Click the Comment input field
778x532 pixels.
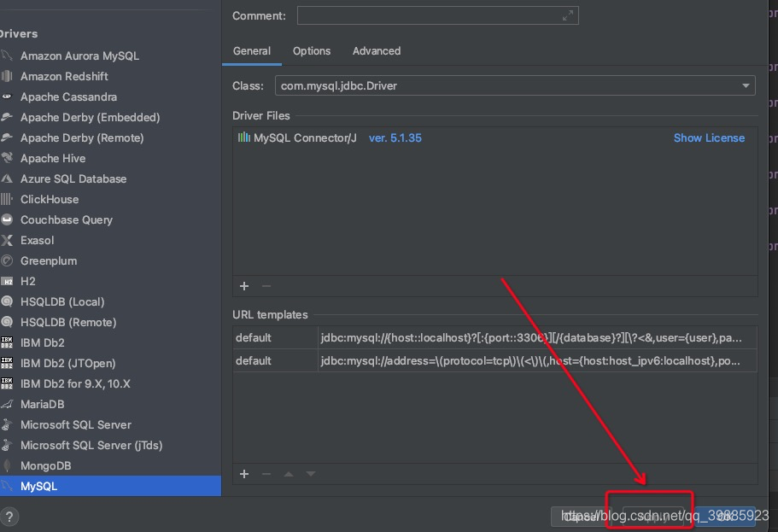[437, 15]
